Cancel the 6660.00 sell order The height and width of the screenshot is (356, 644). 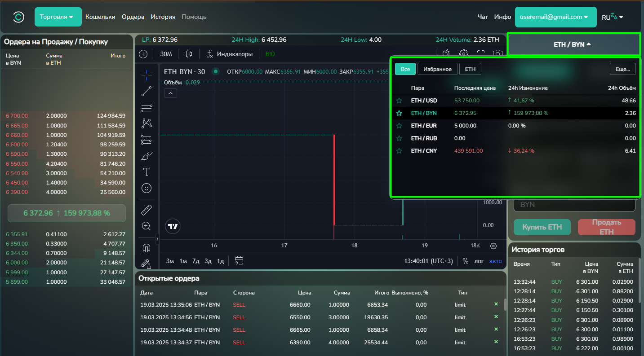[x=496, y=304]
